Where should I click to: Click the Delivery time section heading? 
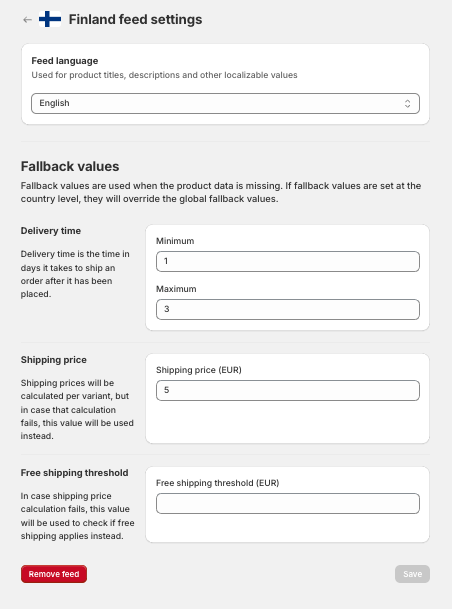pyautogui.click(x=51, y=231)
